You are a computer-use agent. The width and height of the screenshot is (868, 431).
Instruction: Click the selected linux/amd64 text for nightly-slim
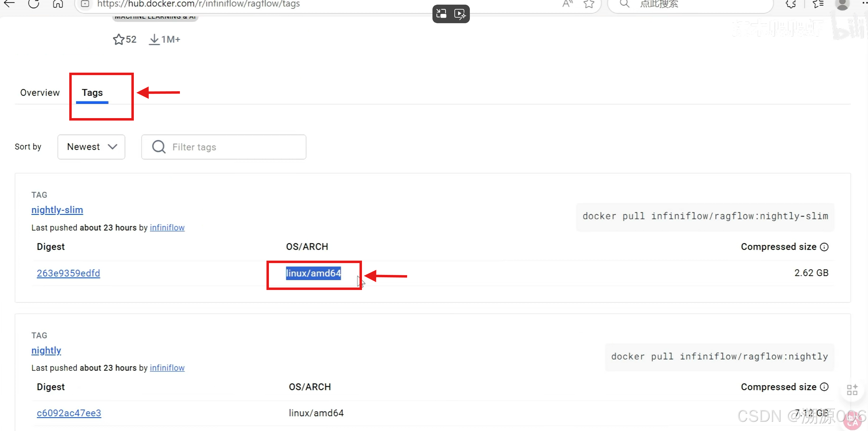click(x=313, y=273)
